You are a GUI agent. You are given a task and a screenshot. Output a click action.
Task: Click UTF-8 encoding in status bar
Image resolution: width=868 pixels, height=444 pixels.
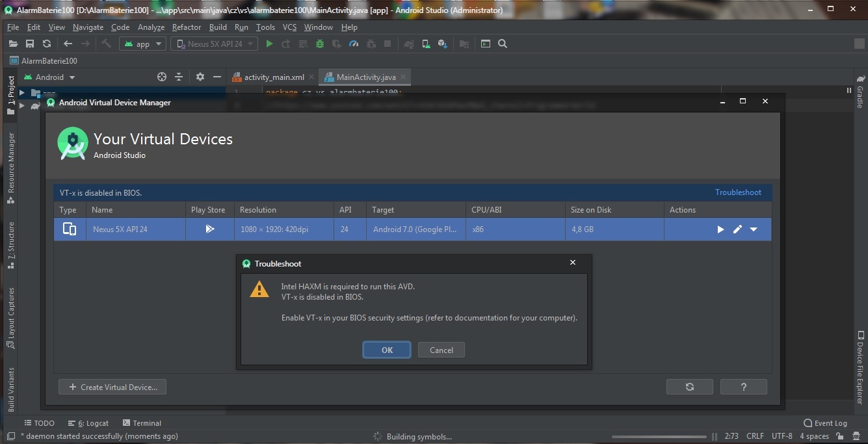click(x=782, y=436)
